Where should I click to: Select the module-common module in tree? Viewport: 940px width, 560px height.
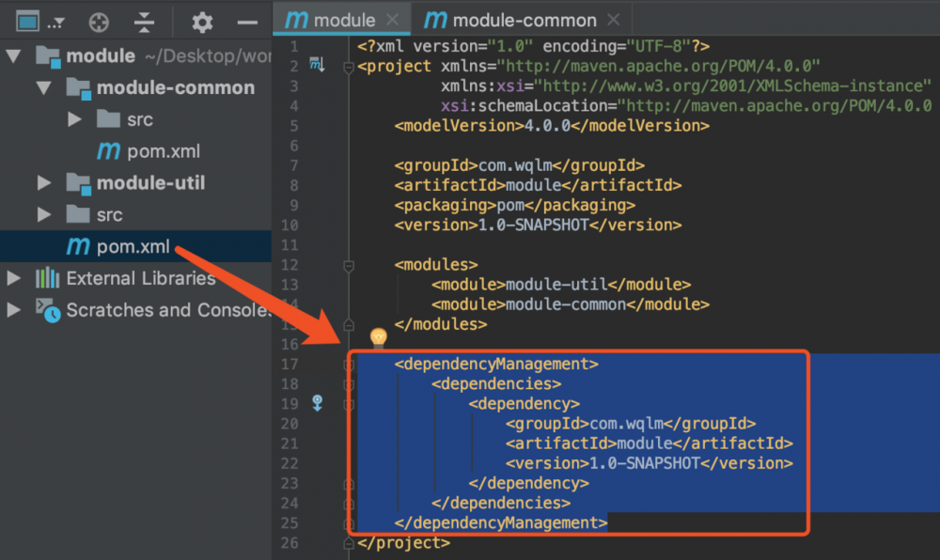coord(176,87)
